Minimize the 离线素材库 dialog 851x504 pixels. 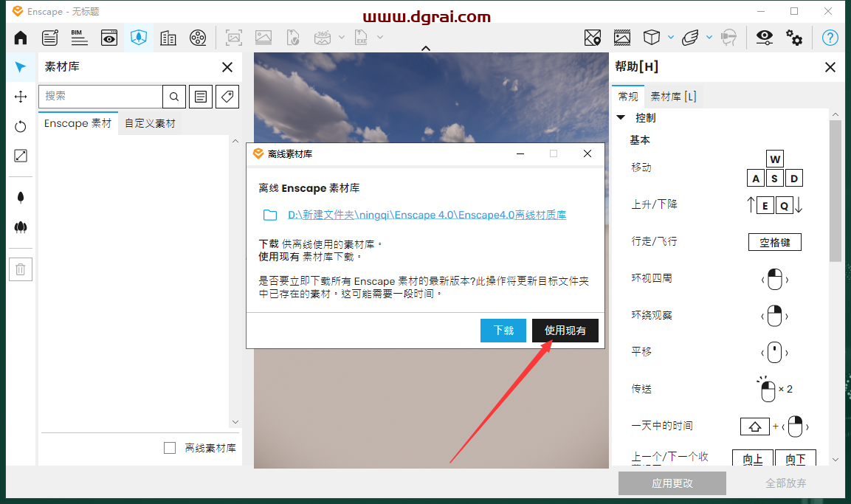coord(520,154)
